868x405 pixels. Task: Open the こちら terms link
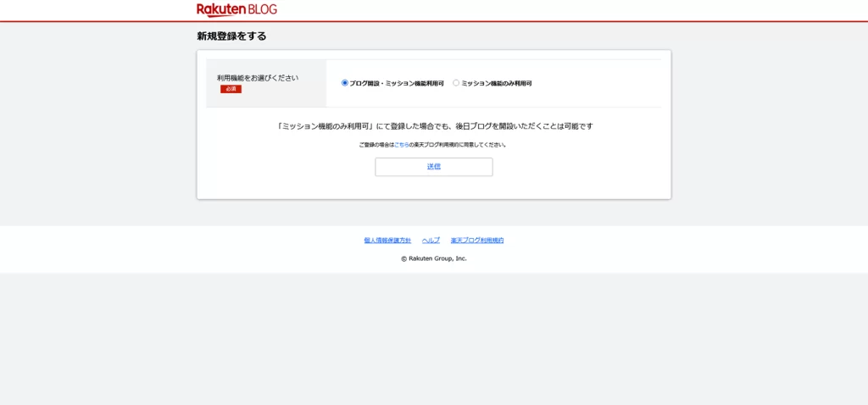[x=401, y=145]
